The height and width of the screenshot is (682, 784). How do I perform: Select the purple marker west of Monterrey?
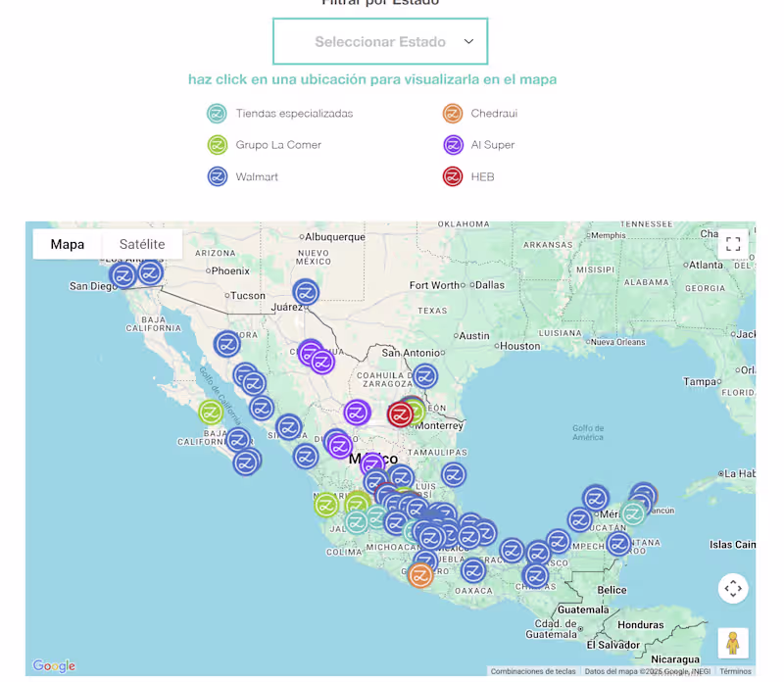pyautogui.click(x=357, y=413)
